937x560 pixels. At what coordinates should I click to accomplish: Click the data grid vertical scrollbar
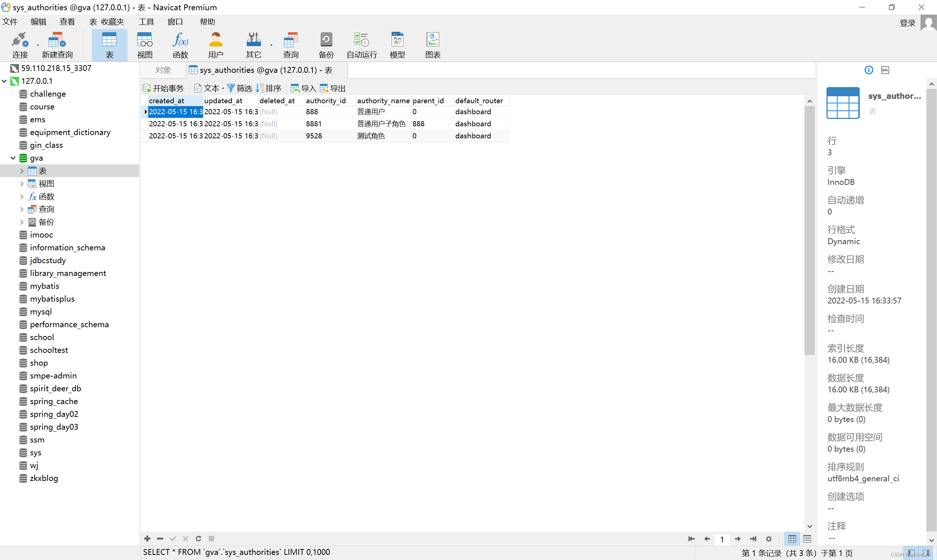point(809,230)
